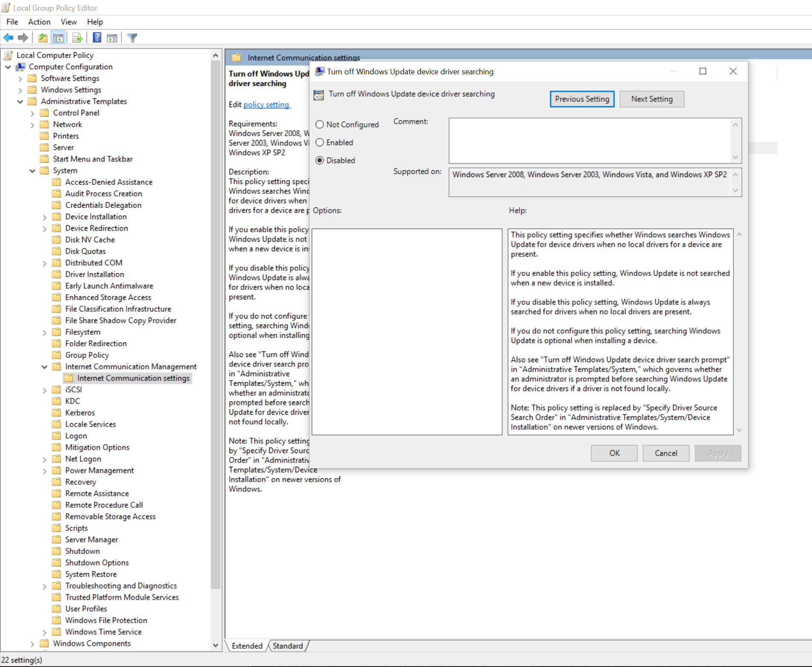This screenshot has height=667, width=812.
Task: Click the Scripts folder icon
Action: coord(56,528)
